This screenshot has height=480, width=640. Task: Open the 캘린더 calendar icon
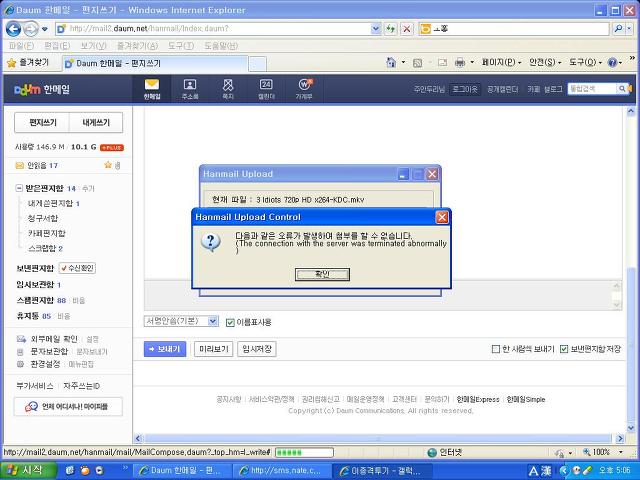[266, 89]
